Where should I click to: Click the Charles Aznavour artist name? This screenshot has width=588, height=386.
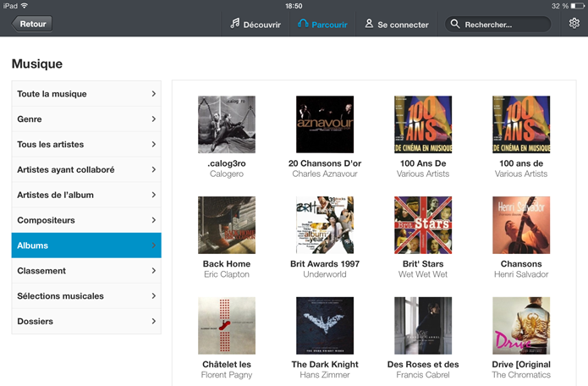click(325, 174)
